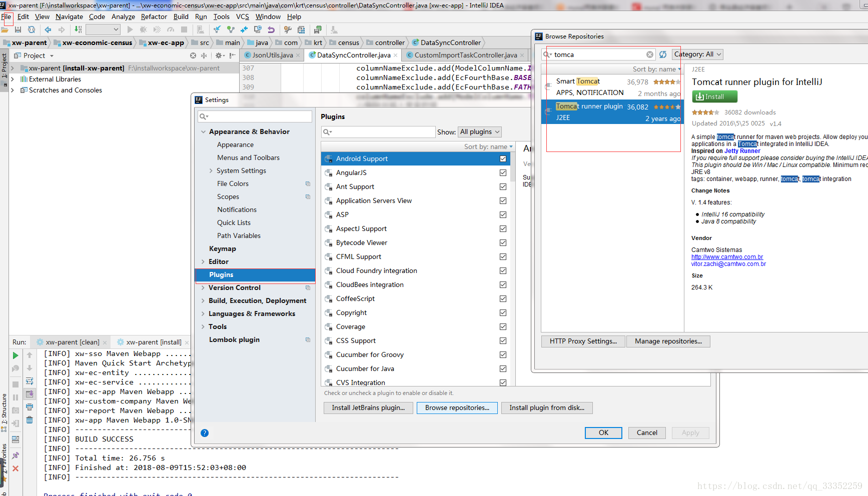Click OK in the Settings dialog

[x=603, y=433]
